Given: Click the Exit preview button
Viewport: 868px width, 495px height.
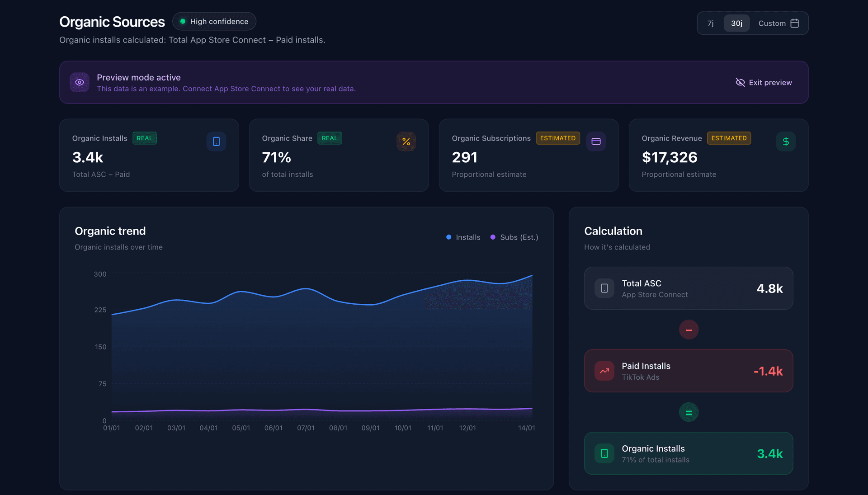Looking at the screenshot, I should [764, 82].
